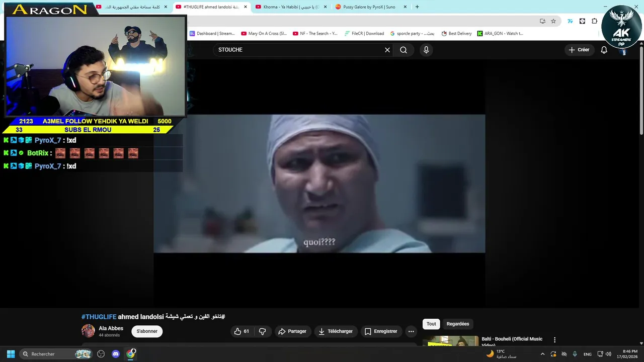Viewport: 644px width, 362px height.
Task: Switch the ENG input language indicator
Action: [x=587, y=354]
